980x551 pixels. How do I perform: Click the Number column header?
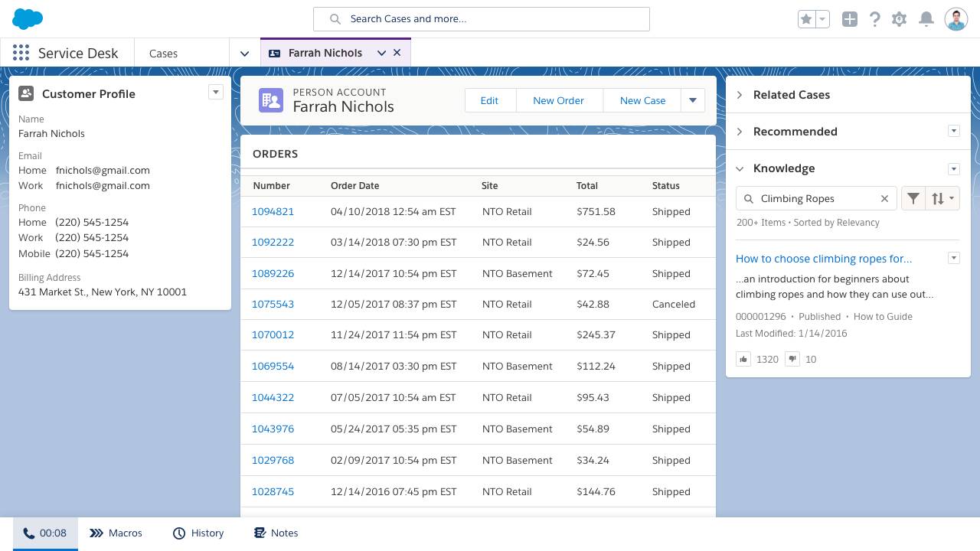pyautogui.click(x=271, y=186)
